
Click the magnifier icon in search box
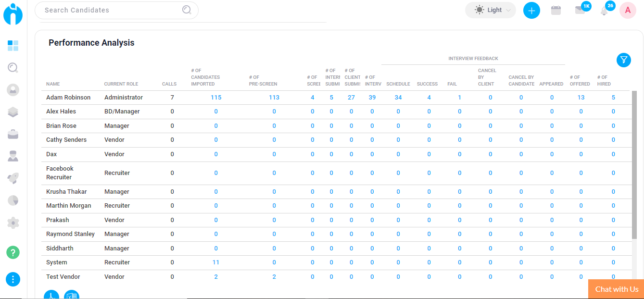click(187, 10)
